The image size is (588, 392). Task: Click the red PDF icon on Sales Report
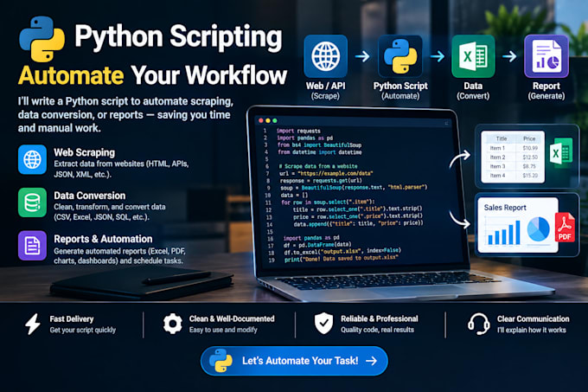tap(565, 228)
